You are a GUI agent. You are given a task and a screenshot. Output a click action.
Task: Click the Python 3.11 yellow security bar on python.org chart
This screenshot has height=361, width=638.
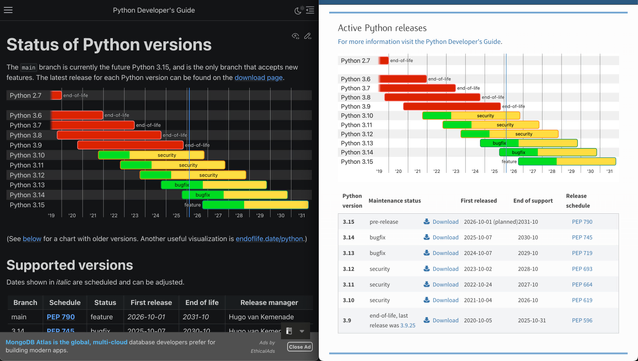[505, 125]
